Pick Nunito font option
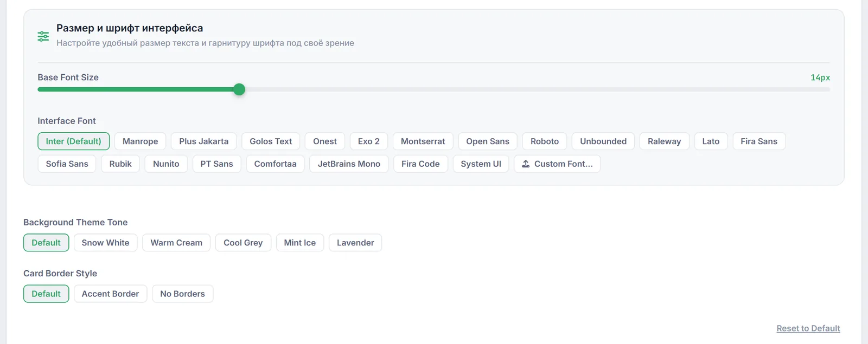Screen dimensions: 868x344 (x=166, y=164)
